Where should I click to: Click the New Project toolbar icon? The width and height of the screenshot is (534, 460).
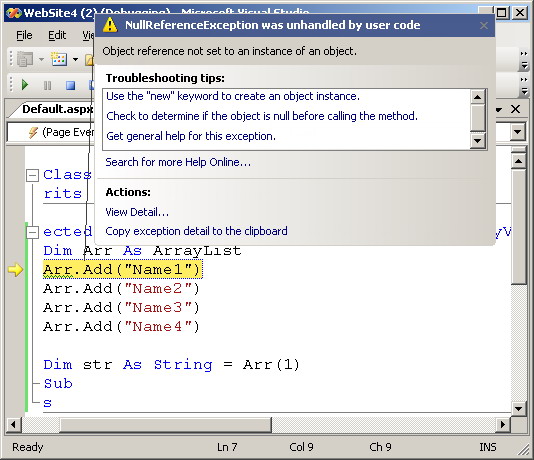(x=25, y=59)
